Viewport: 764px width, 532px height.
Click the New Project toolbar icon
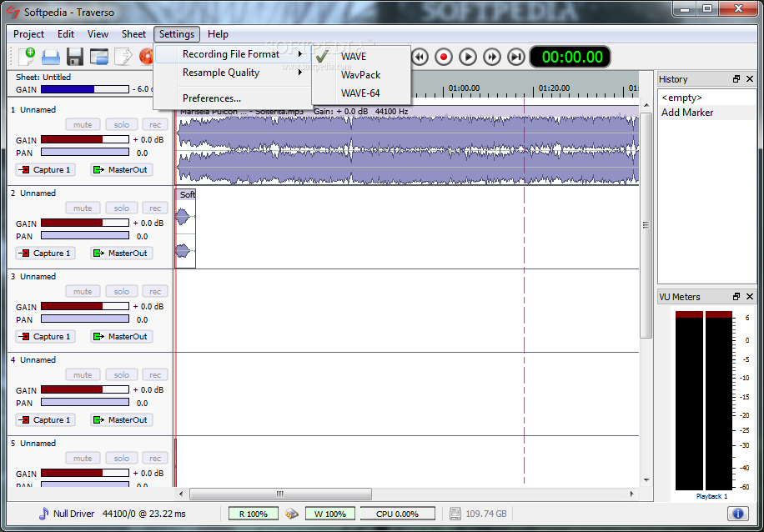coord(27,57)
